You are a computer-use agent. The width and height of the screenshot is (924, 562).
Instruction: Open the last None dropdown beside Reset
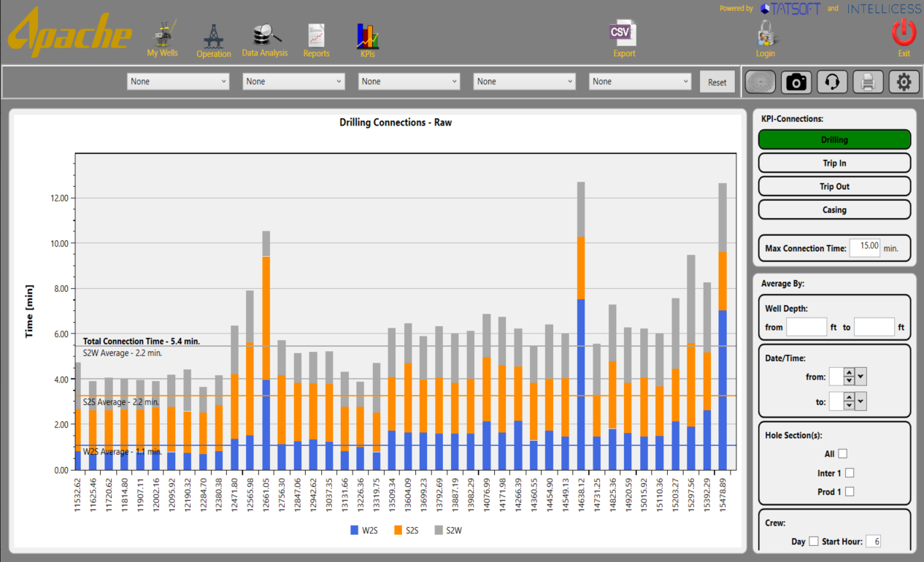pos(640,82)
